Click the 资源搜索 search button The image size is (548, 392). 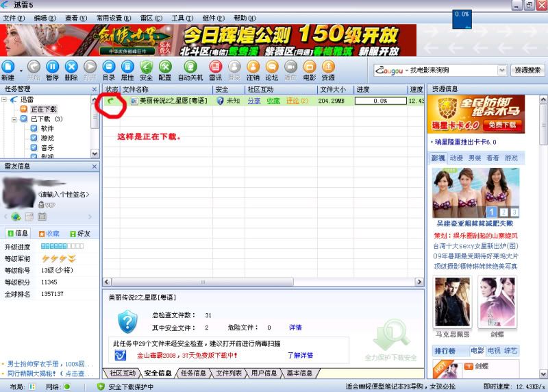click(527, 71)
